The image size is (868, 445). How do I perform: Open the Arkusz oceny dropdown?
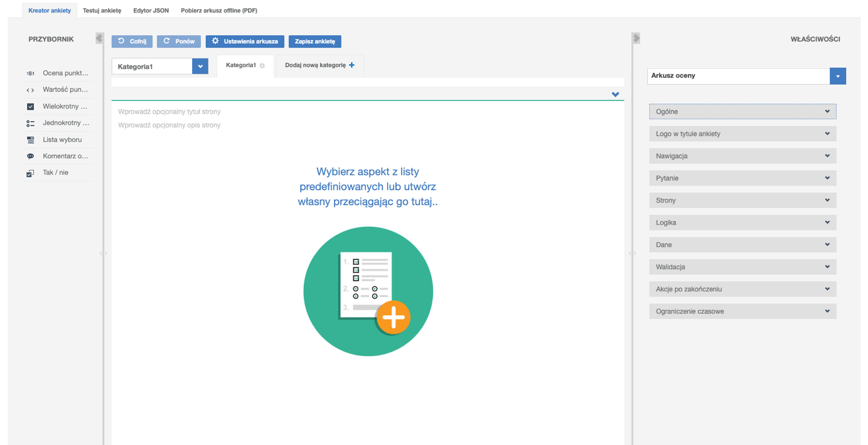837,76
